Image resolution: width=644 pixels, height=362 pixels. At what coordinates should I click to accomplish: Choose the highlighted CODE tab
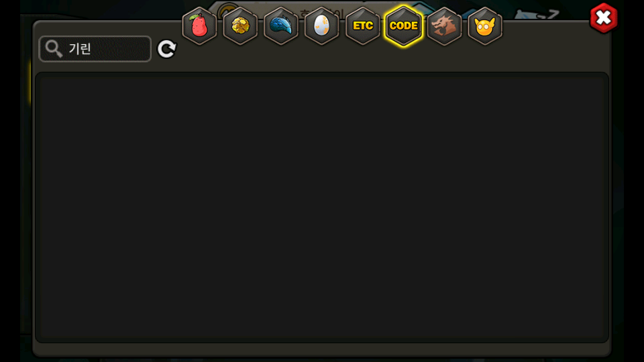click(403, 26)
